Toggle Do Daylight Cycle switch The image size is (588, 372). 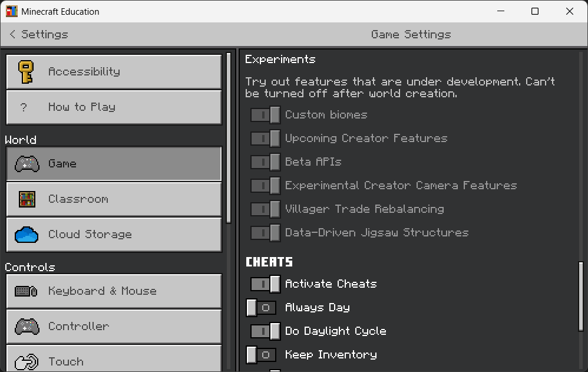tap(265, 331)
